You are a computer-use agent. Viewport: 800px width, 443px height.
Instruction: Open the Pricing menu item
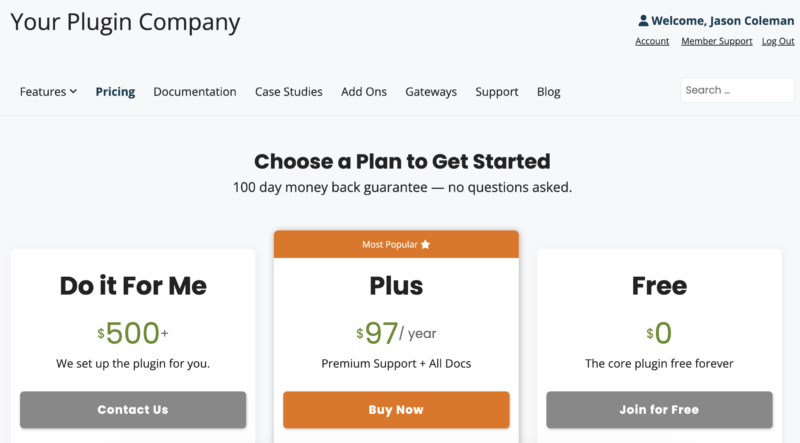point(115,91)
